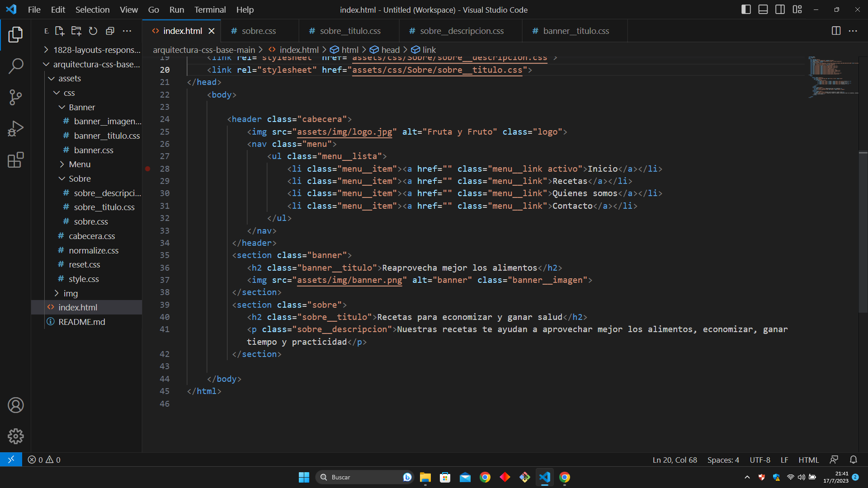Open remote window indicator in status bar
Viewport: 868px width, 488px height.
point(11,460)
